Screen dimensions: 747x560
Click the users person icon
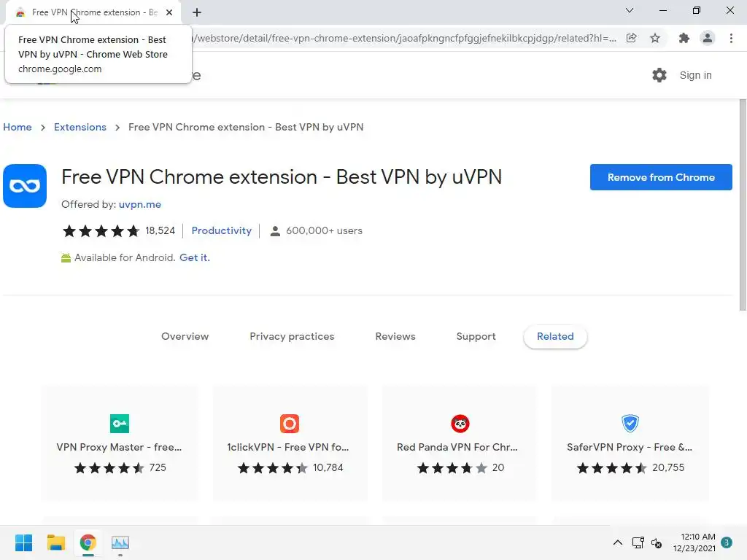275,231
